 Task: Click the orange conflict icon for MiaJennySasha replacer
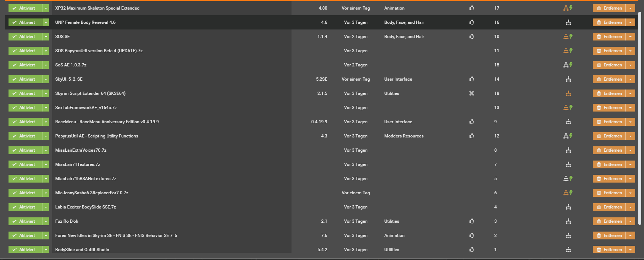pyautogui.click(x=568, y=193)
